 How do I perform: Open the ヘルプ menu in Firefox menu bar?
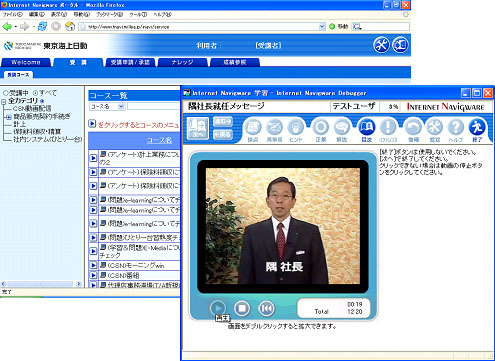tap(163, 15)
